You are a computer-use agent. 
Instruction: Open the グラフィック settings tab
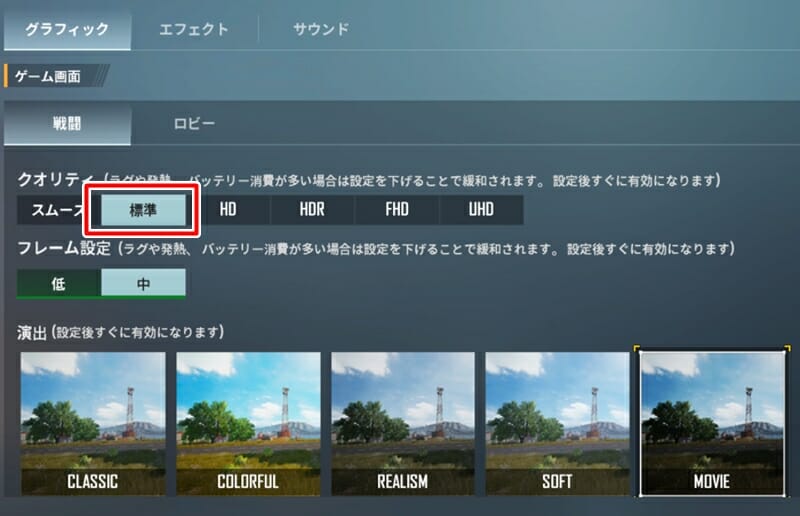tap(67, 29)
